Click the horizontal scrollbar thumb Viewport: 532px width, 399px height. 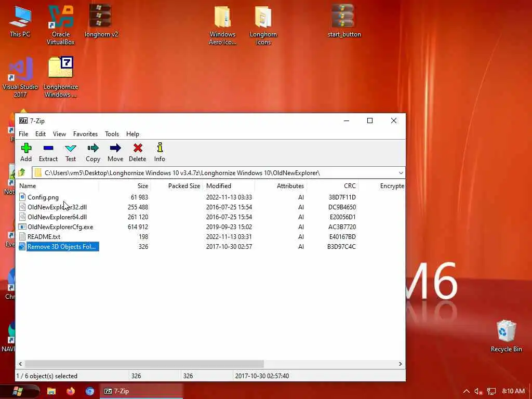144,364
